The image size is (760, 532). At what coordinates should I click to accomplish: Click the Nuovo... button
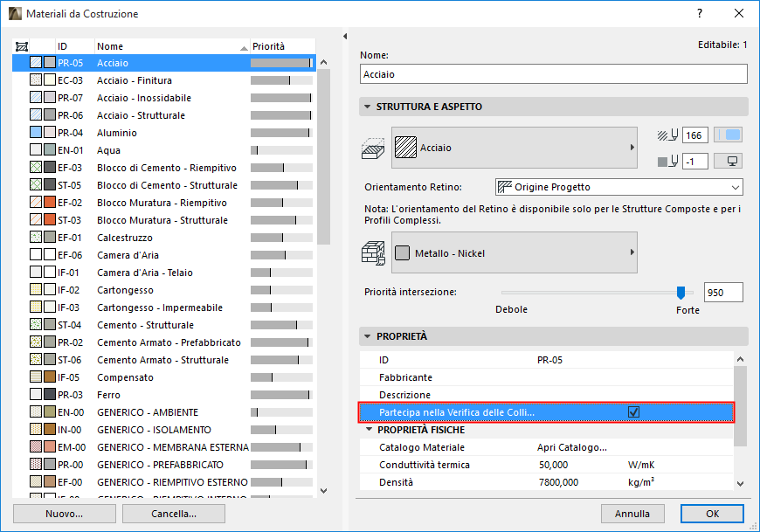65,514
